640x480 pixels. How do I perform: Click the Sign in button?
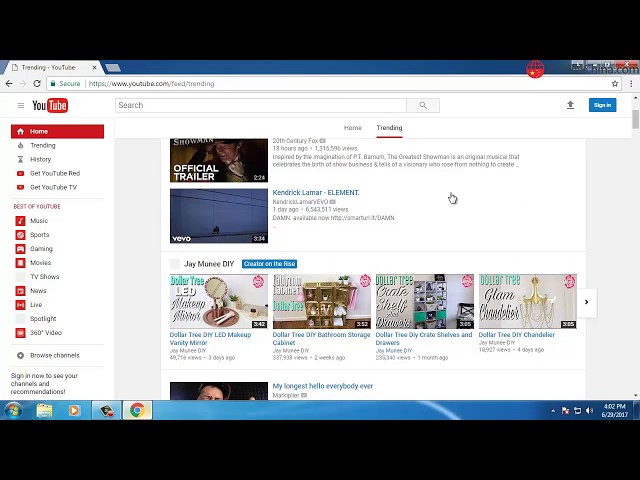pyautogui.click(x=602, y=105)
